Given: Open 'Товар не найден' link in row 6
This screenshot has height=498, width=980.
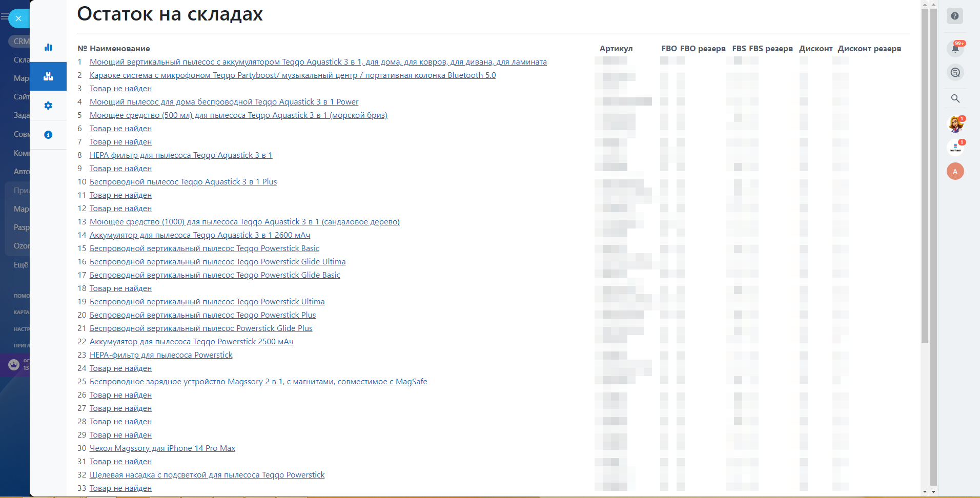Looking at the screenshot, I should (x=120, y=129).
